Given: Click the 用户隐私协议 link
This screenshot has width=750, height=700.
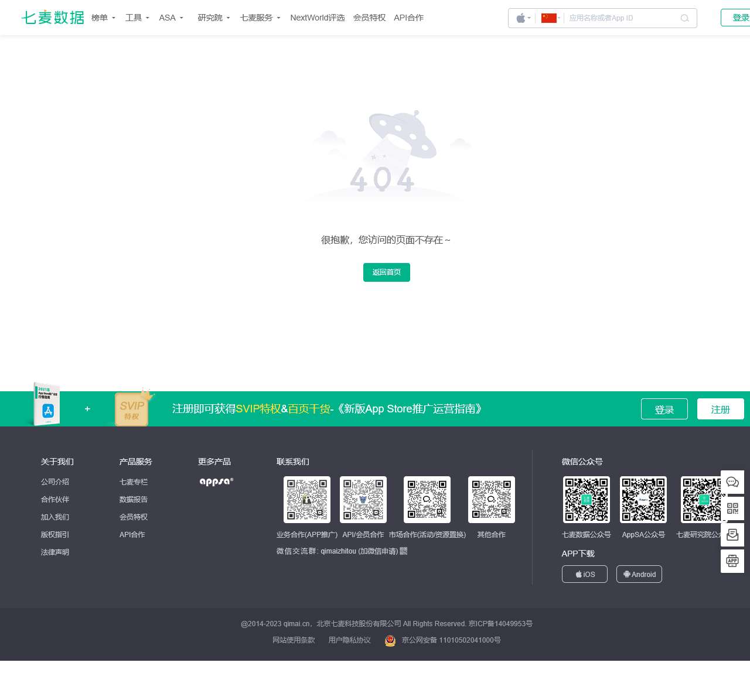Looking at the screenshot, I should 349,640.
